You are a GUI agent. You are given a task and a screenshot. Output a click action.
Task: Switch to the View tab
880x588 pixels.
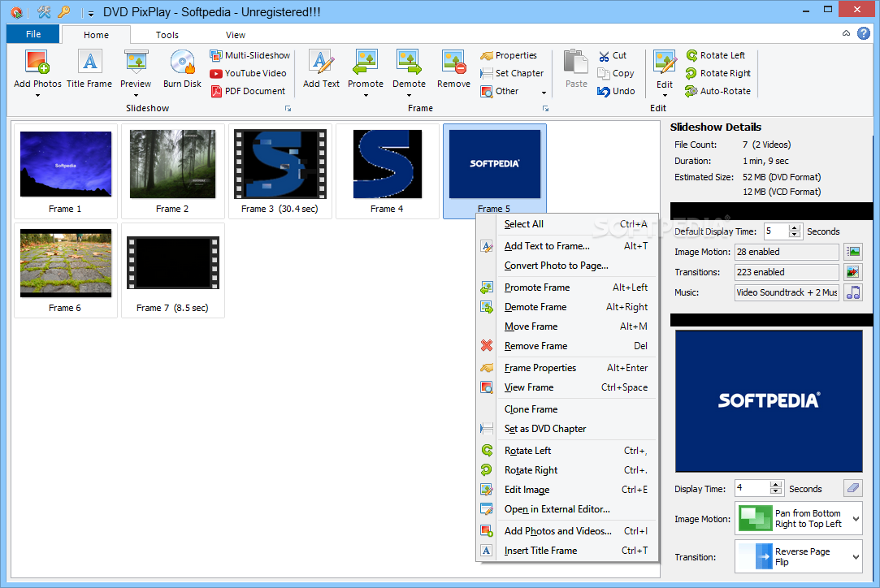coord(236,35)
